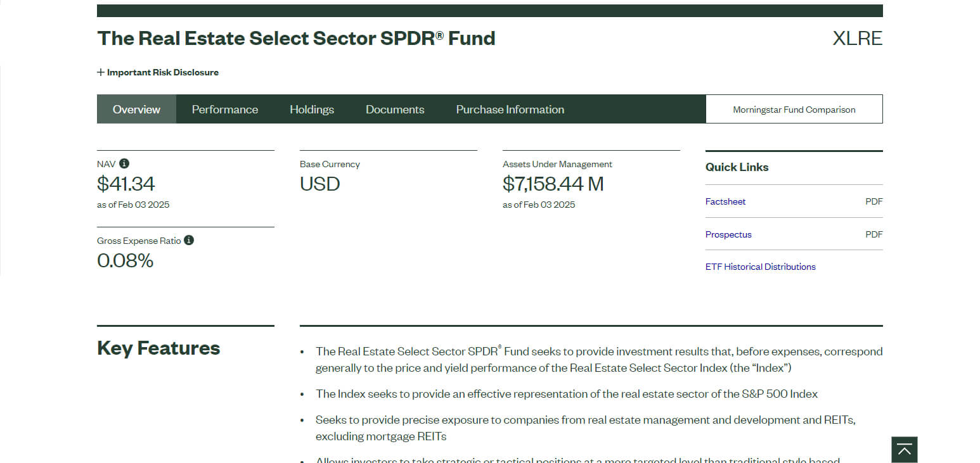
Task: Click the NAV info icon
Action: click(124, 163)
